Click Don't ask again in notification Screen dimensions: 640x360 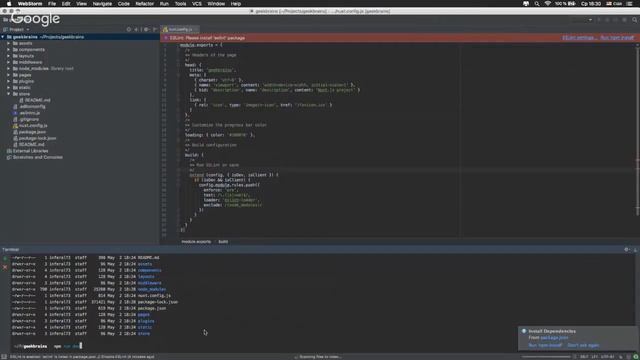(583, 345)
